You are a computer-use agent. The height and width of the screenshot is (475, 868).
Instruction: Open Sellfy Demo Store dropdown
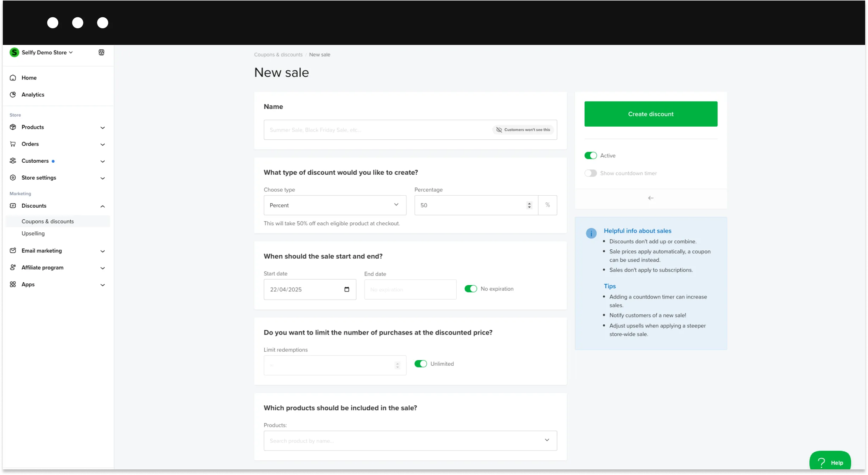click(47, 52)
